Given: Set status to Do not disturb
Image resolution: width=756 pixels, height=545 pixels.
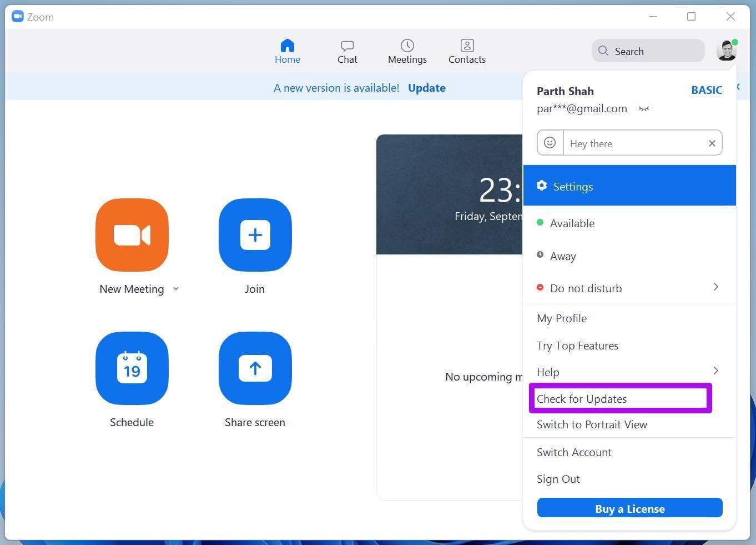Looking at the screenshot, I should 629,288.
